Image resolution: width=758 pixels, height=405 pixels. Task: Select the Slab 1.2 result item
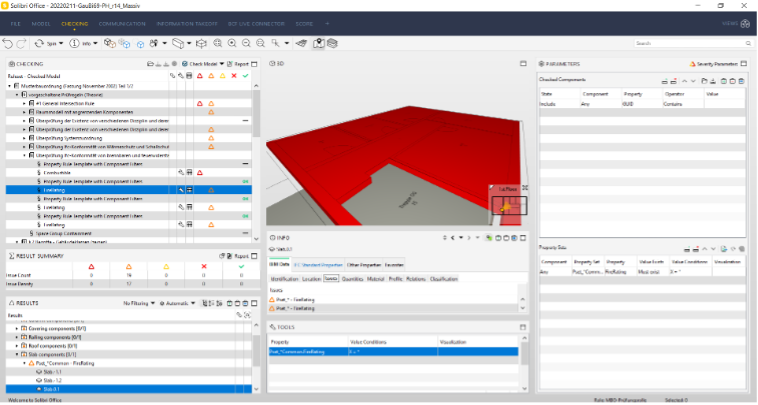pyautogui.click(x=50, y=381)
